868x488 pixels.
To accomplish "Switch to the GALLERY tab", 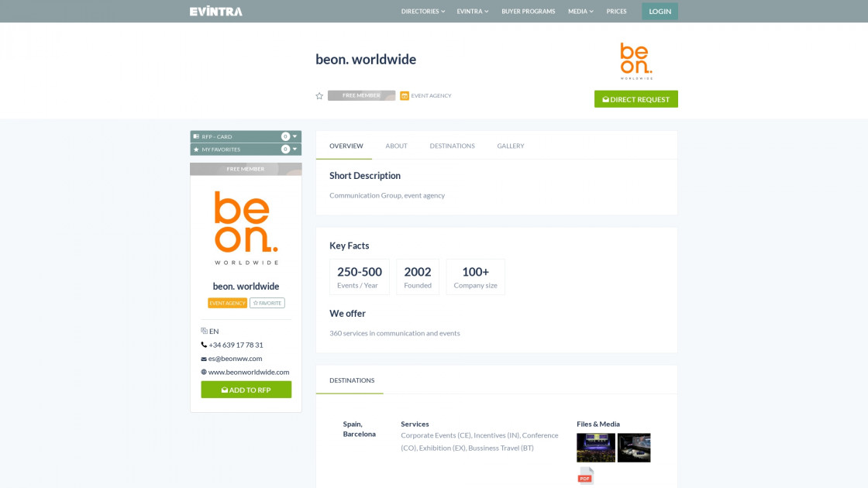I will [x=511, y=146].
